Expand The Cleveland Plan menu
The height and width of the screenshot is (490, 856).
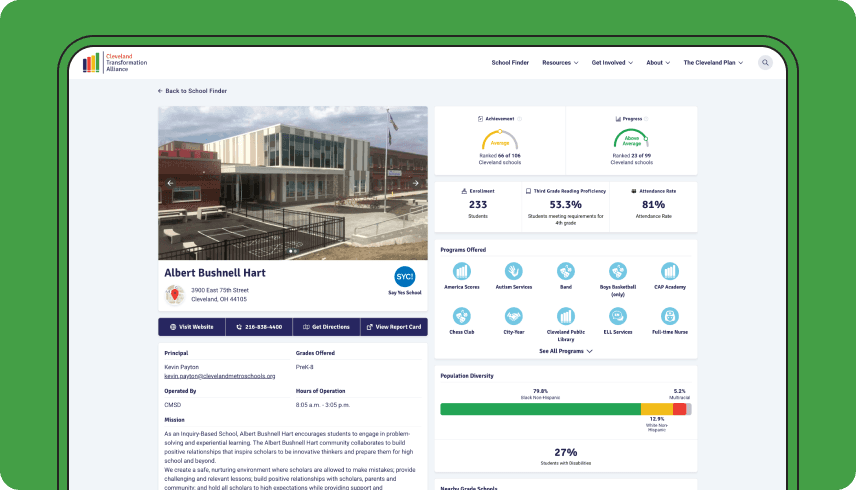coord(713,63)
